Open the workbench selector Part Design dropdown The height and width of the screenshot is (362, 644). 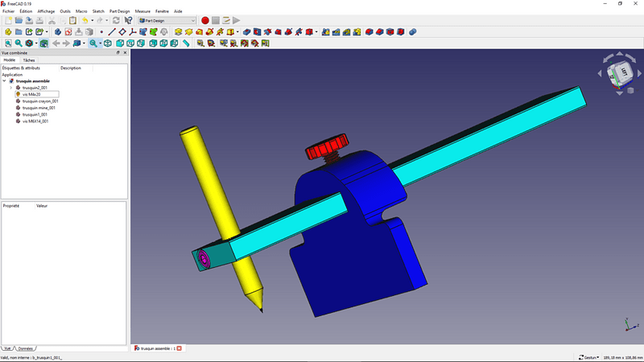[167, 21]
